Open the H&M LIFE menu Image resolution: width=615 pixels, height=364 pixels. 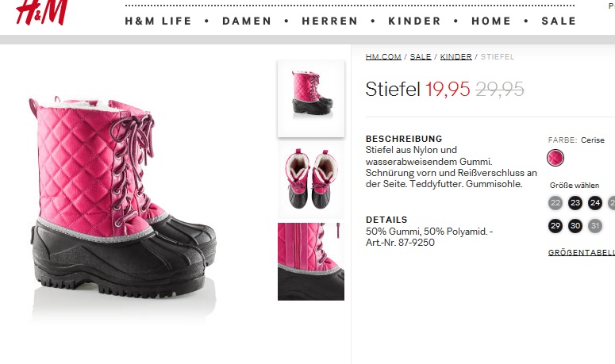pos(158,21)
